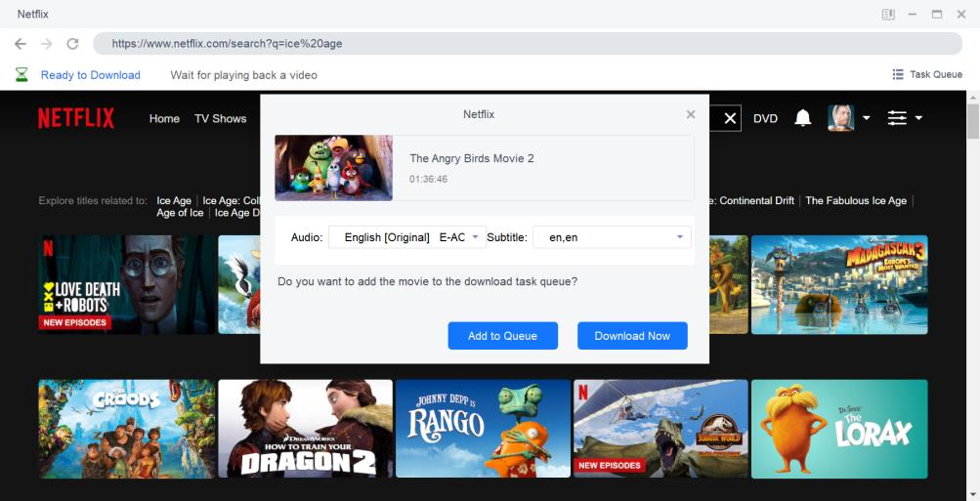The width and height of the screenshot is (980, 501).
Task: Go back using the browser back arrow
Action: pyautogui.click(x=21, y=44)
